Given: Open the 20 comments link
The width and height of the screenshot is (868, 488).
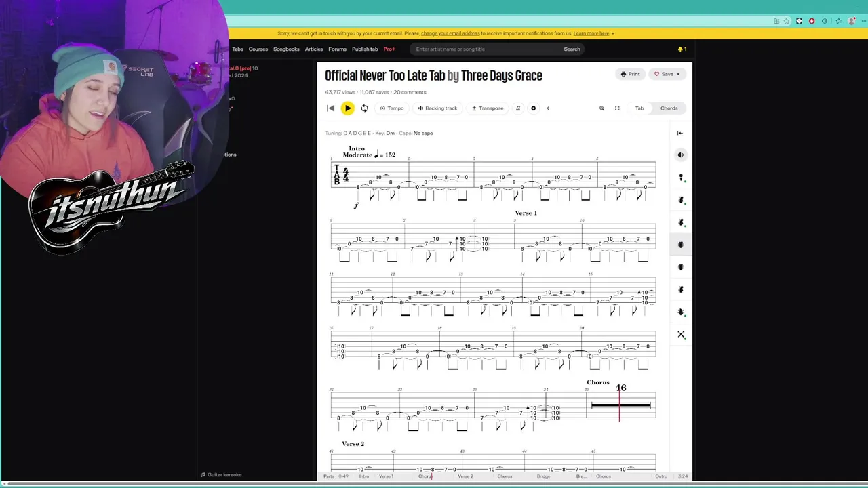Looking at the screenshot, I should [x=410, y=92].
